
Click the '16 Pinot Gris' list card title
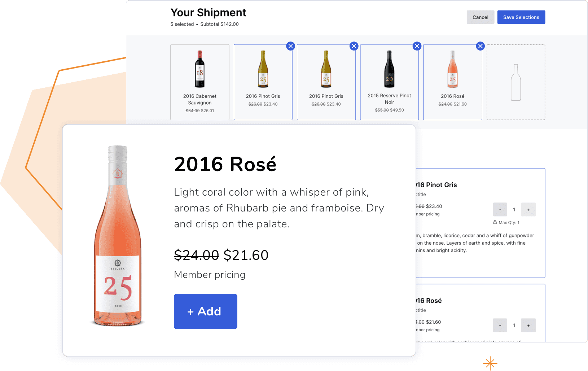click(x=436, y=185)
